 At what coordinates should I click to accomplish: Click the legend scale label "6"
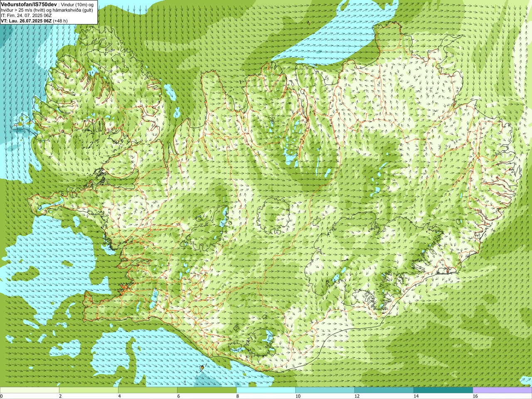[x=179, y=396]
